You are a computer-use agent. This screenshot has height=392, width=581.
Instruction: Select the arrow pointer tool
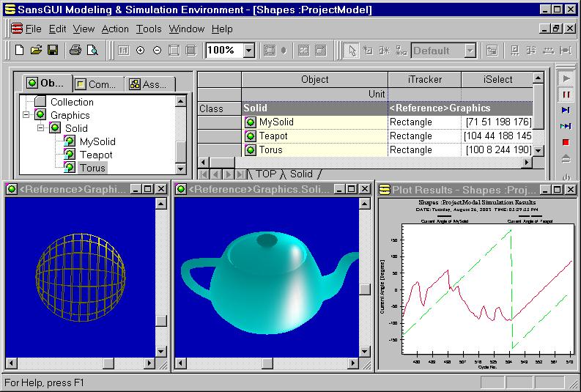(351, 51)
